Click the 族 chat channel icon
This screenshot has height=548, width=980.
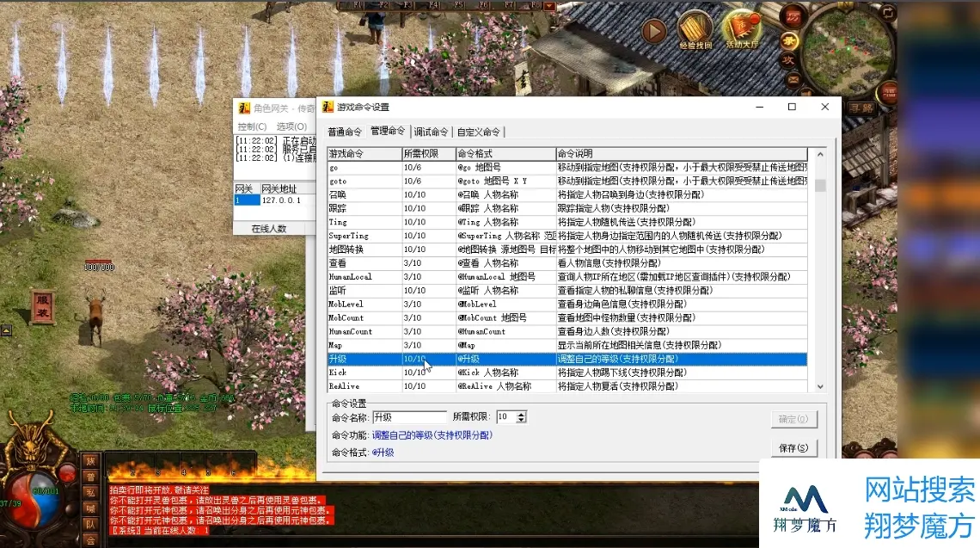click(90, 462)
